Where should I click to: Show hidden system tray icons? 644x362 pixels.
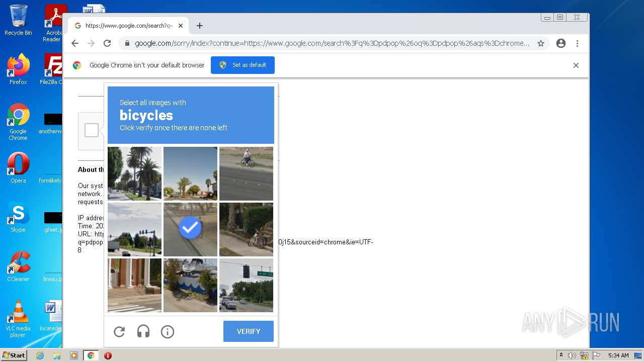click(x=561, y=355)
